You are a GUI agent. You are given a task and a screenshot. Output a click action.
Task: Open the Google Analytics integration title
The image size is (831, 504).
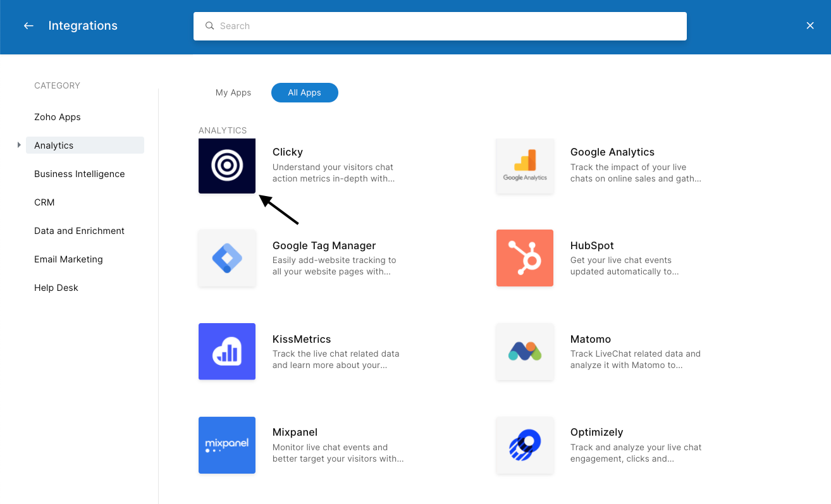tap(612, 152)
